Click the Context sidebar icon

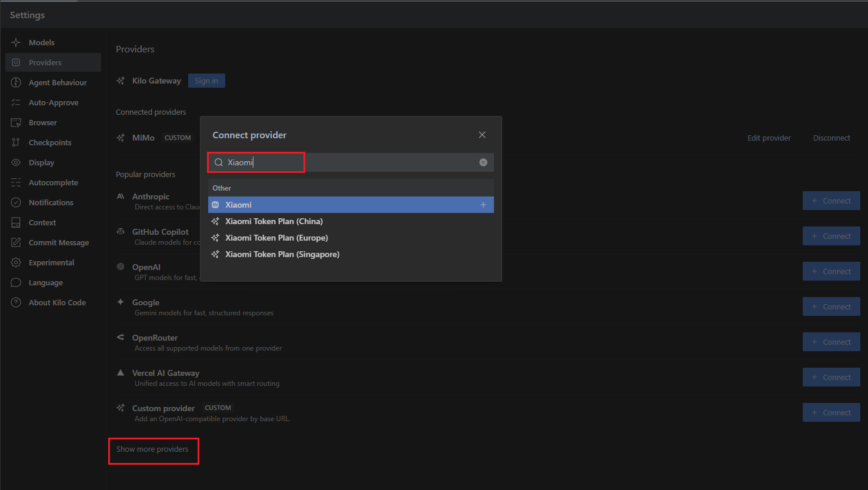(16, 222)
